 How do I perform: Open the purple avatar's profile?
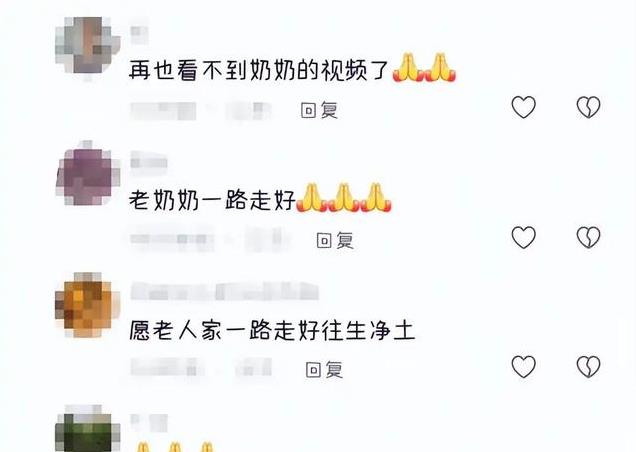[x=88, y=174]
